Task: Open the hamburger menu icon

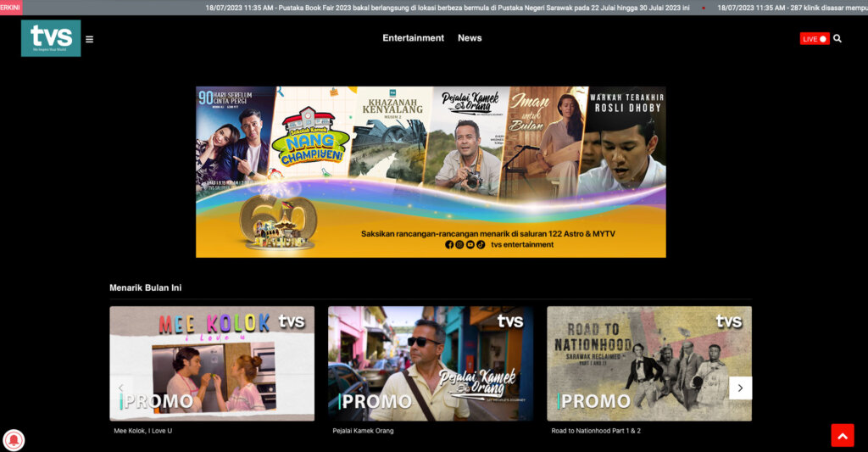Action: (89, 39)
